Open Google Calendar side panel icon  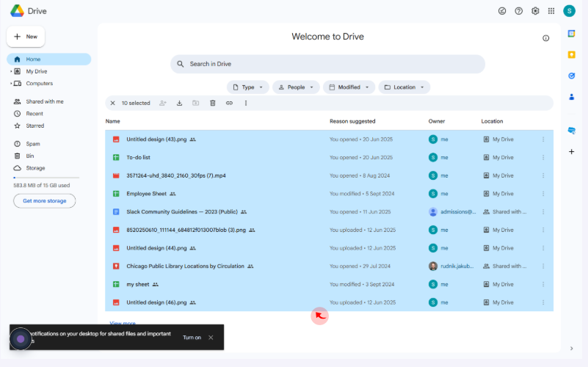tap(572, 33)
